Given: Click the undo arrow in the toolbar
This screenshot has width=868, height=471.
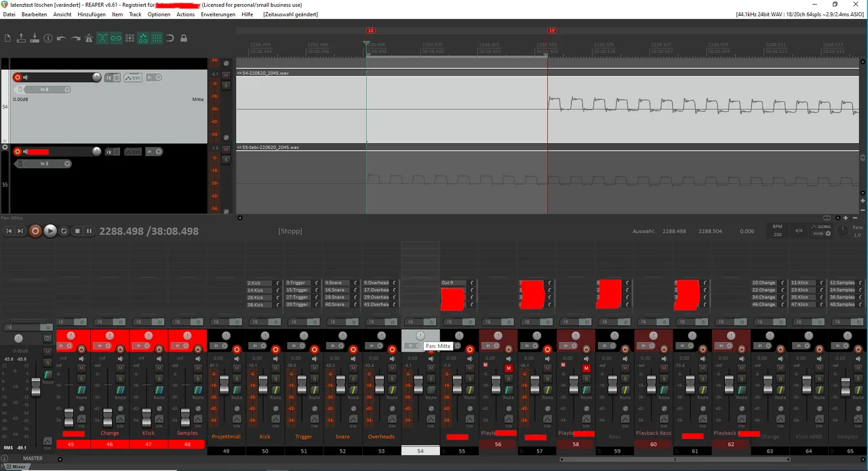Looking at the screenshot, I should point(62,39).
